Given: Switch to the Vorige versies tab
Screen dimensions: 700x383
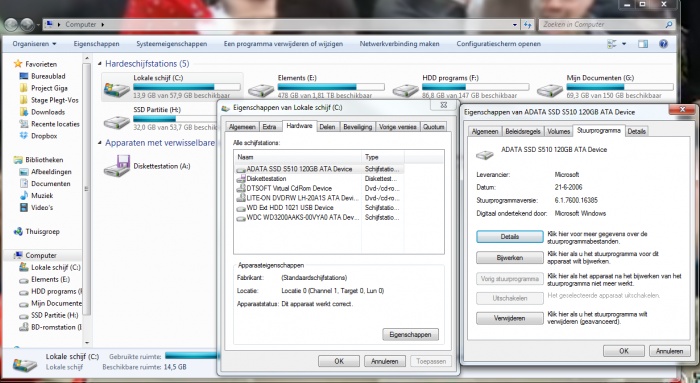Looking at the screenshot, I should pyautogui.click(x=397, y=127).
